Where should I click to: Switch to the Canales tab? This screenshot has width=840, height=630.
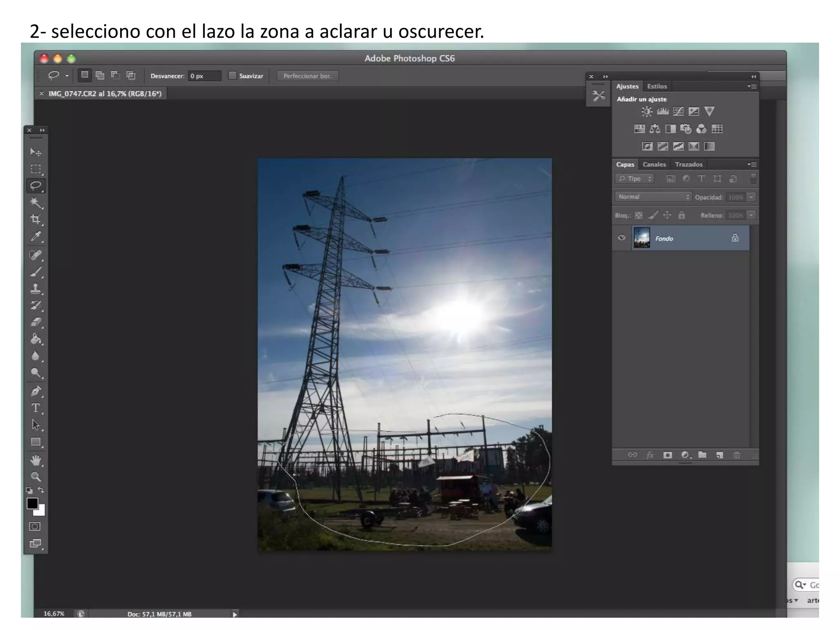pos(654,164)
